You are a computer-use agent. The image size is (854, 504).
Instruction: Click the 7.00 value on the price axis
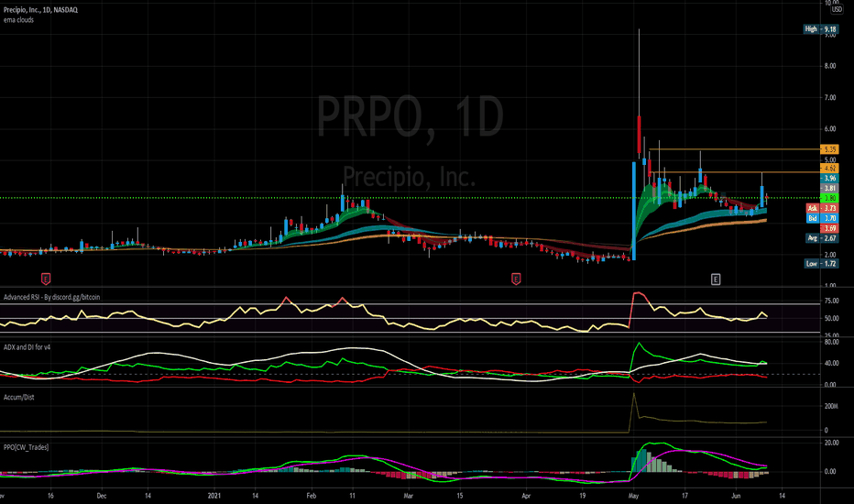[x=830, y=97]
